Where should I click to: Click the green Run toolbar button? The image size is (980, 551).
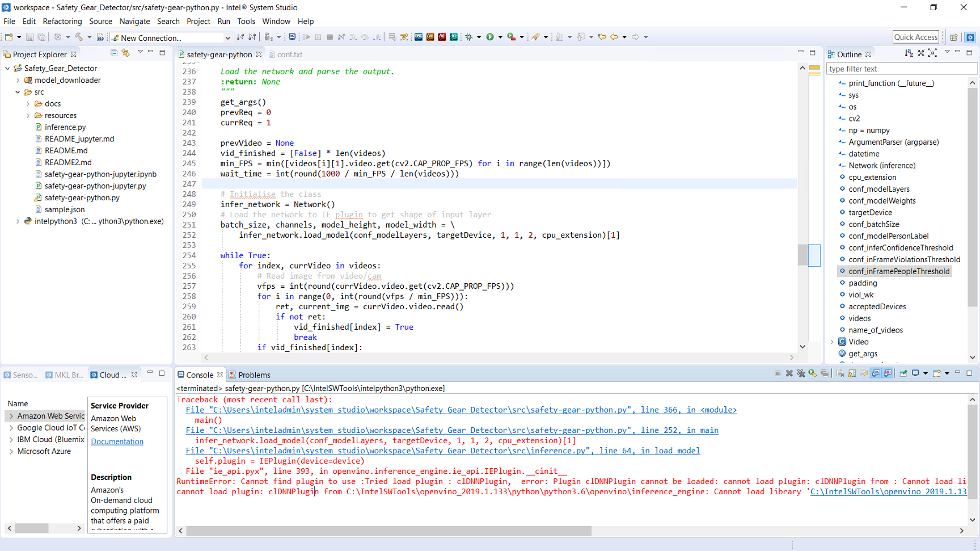pyautogui.click(x=490, y=37)
